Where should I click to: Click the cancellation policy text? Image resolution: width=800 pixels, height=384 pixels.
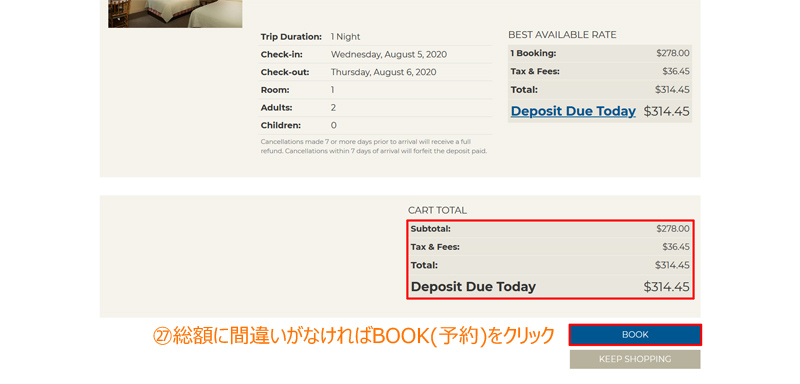373,146
